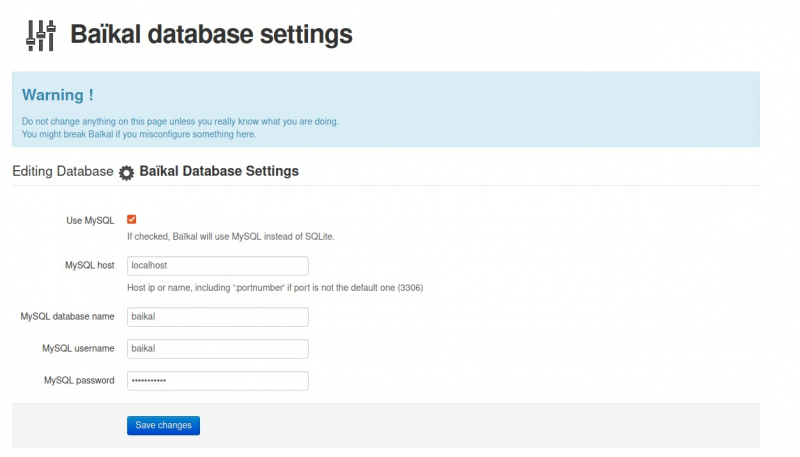The image size is (800, 457).
Task: Click the sliders icon beside the page title
Action: (x=41, y=36)
